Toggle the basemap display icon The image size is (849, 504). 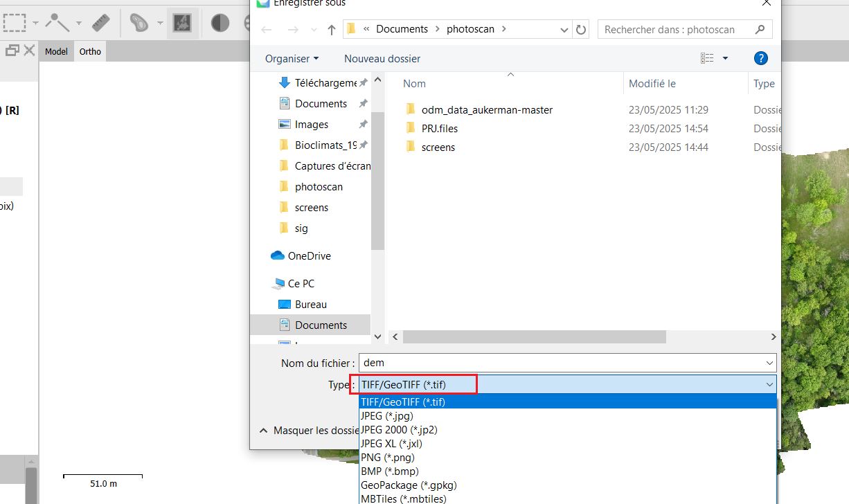[x=182, y=24]
